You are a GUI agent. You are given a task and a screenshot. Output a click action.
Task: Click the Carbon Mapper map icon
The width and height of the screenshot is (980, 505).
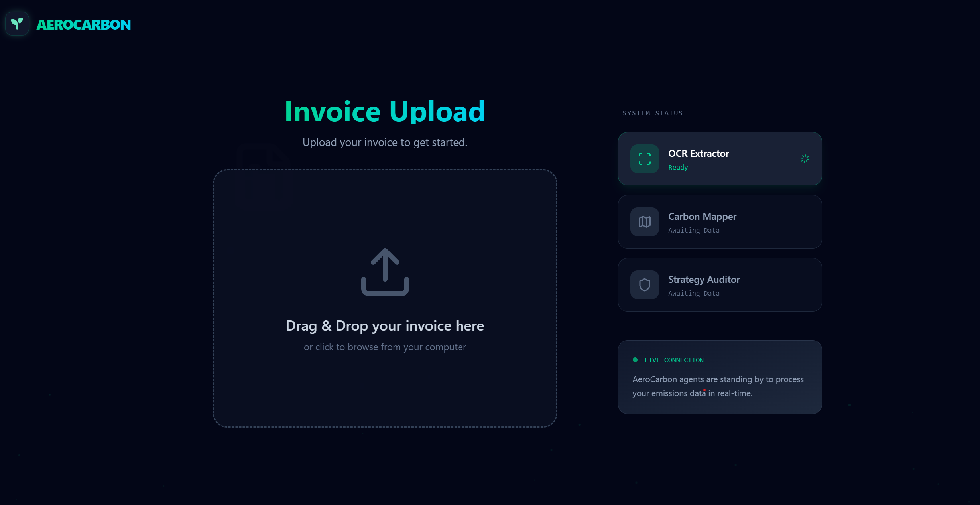644,222
